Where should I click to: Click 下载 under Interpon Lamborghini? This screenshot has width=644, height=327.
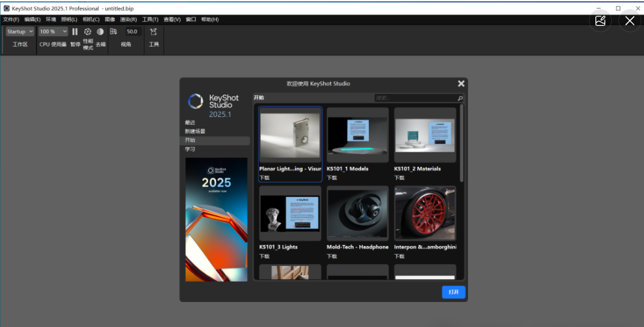pos(399,256)
